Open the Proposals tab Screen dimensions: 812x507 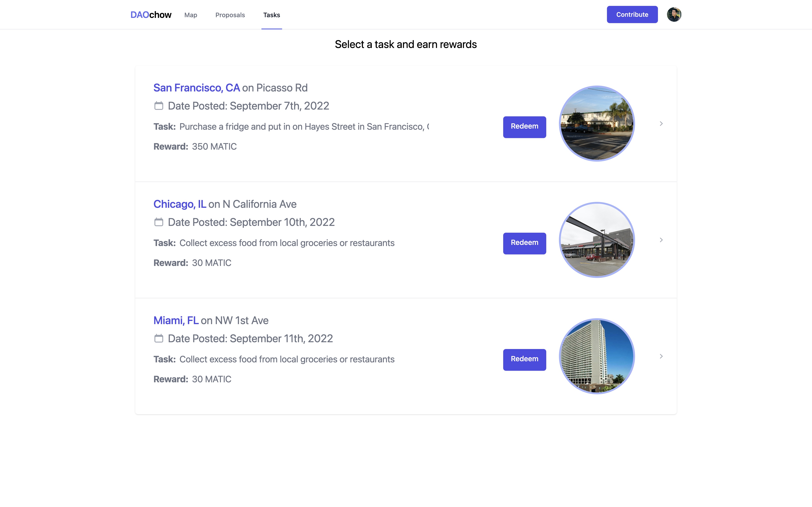point(230,15)
